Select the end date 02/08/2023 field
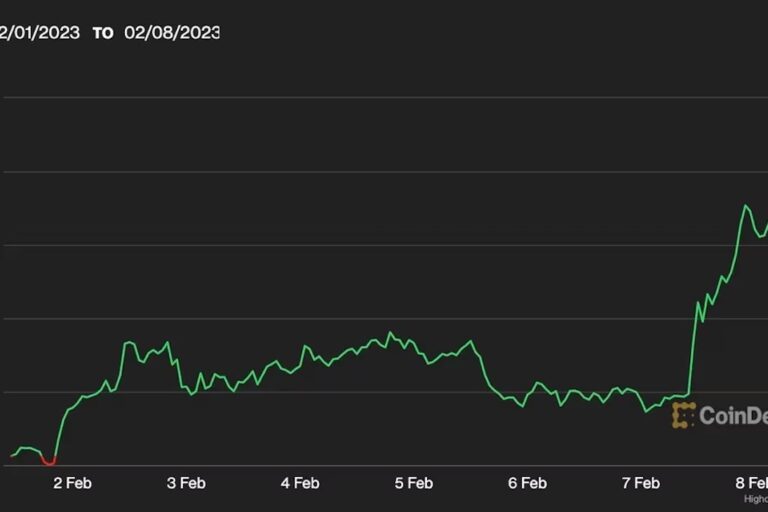Screen dimensions: 768x512 pos(172,33)
